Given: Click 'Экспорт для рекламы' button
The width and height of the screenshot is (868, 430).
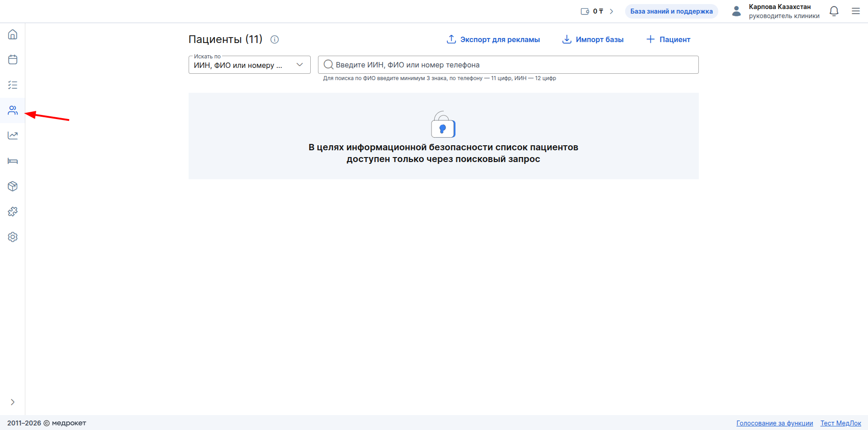Looking at the screenshot, I should (x=493, y=39).
